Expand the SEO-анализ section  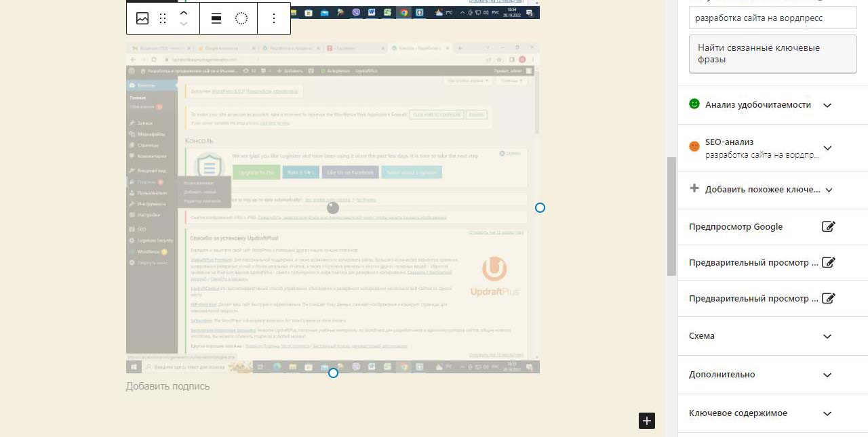pos(827,148)
